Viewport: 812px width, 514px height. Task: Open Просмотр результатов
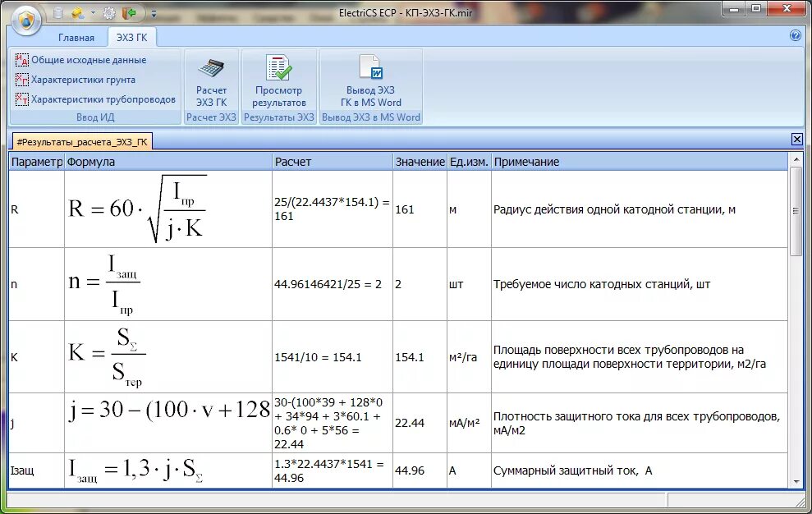[x=278, y=81]
